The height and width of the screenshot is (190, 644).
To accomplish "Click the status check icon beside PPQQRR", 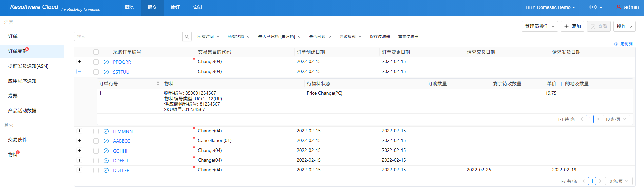I will (106, 62).
